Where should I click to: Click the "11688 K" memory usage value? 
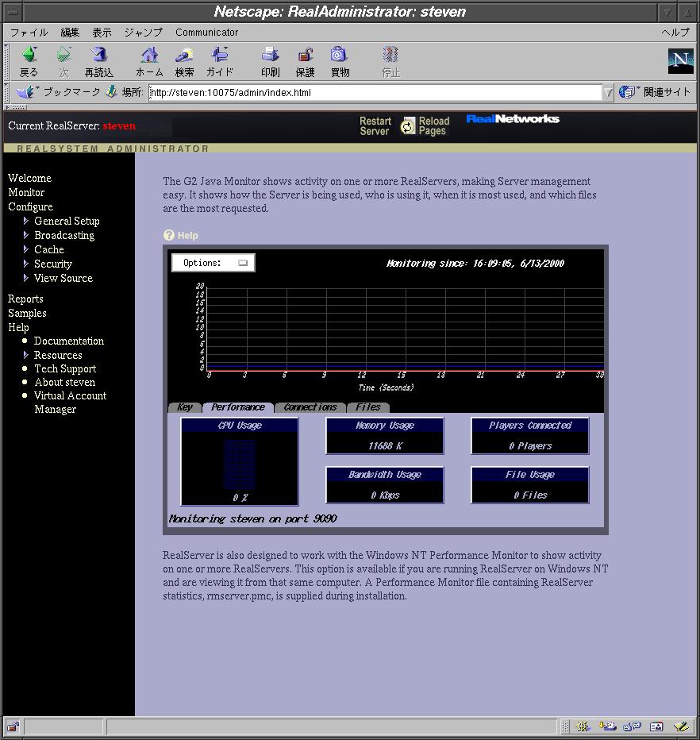tap(385, 446)
